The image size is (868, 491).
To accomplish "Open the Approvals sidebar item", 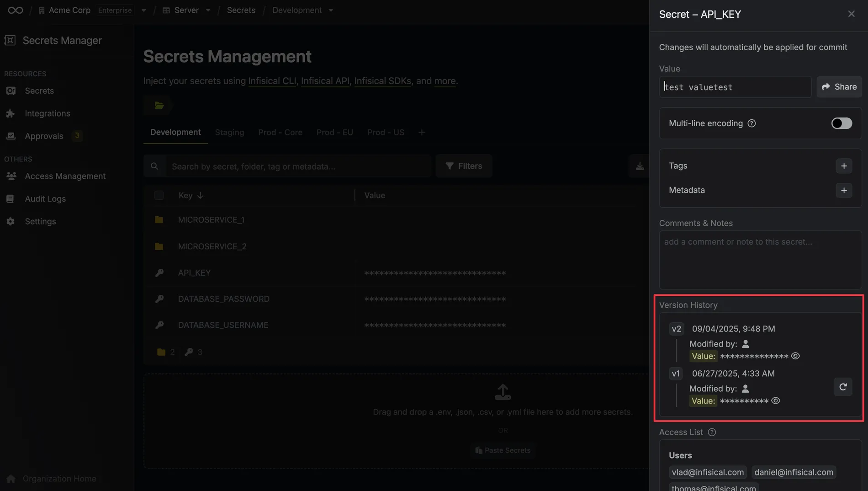I will [x=44, y=136].
